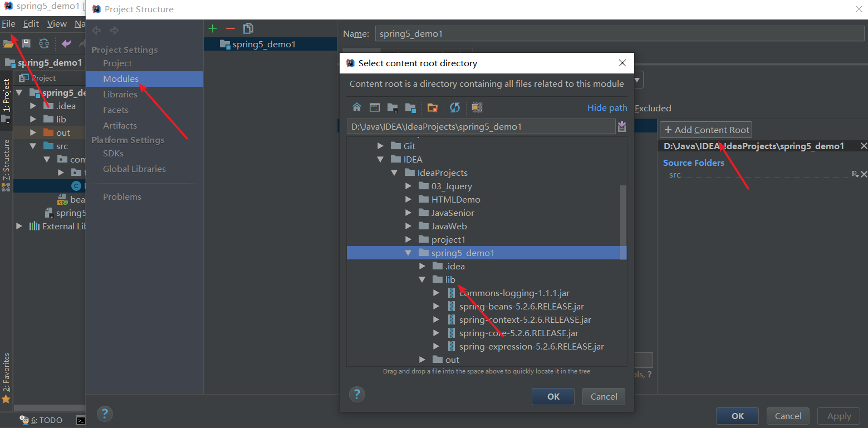The height and width of the screenshot is (428, 868).
Task: Select Libraries in settings sidebar
Action: pyautogui.click(x=120, y=94)
